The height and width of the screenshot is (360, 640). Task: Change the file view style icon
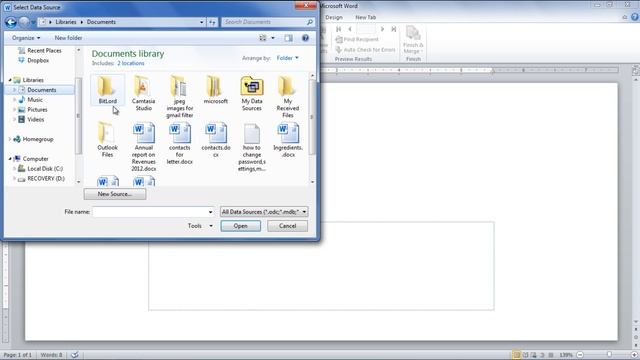262,38
